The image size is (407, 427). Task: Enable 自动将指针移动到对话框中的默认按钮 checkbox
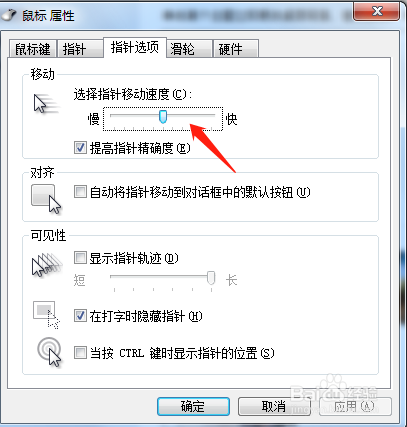click(x=80, y=192)
